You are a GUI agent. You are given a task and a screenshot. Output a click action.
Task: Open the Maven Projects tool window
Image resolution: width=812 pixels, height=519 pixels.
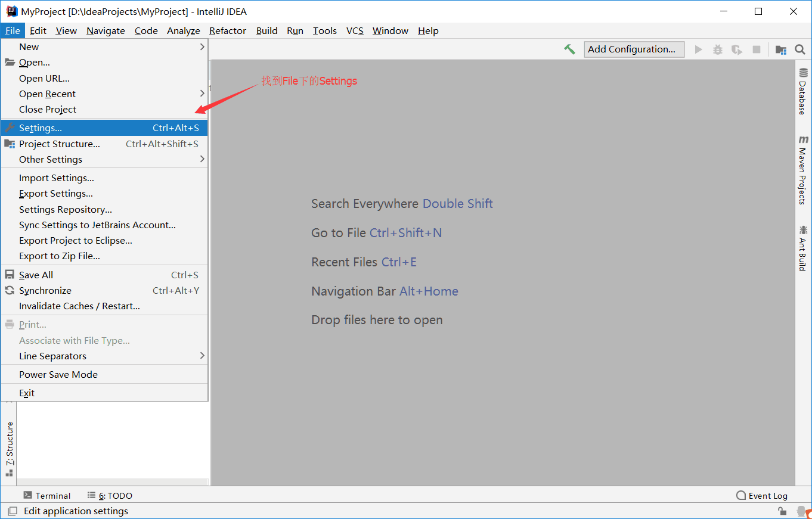point(803,170)
